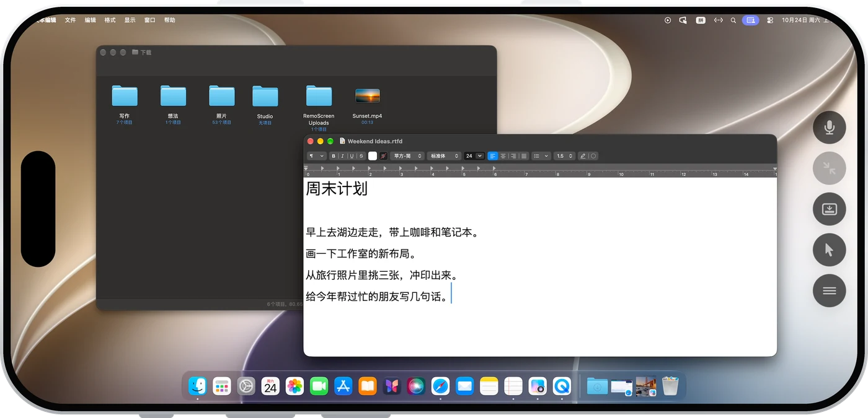Open the white text color swatch
This screenshot has height=418, width=868.
coord(373,156)
